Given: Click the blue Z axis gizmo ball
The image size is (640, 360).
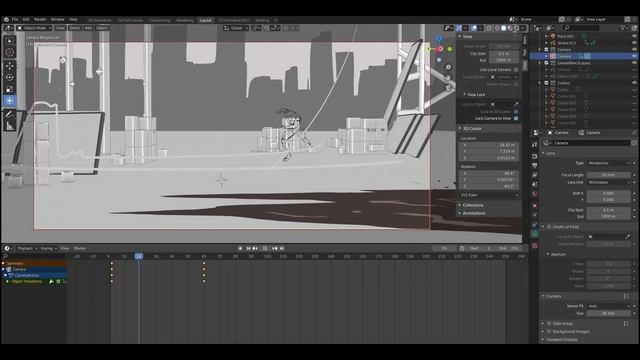Looking at the screenshot, I should (439, 38).
